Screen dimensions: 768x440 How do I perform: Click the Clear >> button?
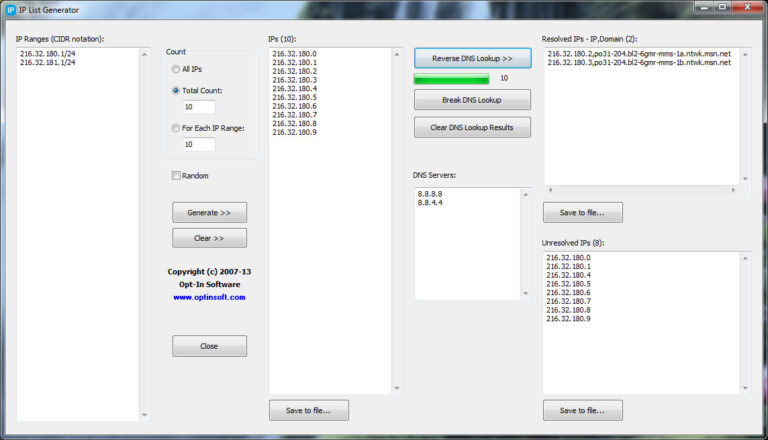(x=209, y=238)
